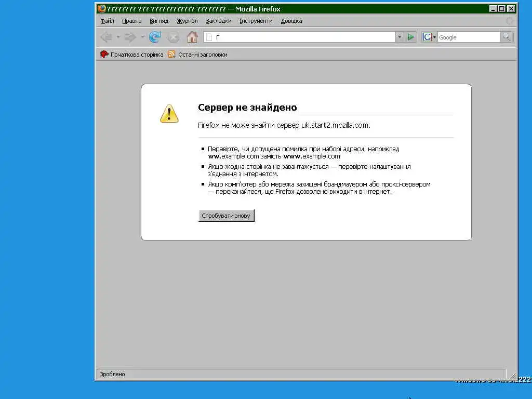Screen dimensions: 532x399
Task: Open the home page with the house icon
Action: click(x=192, y=37)
